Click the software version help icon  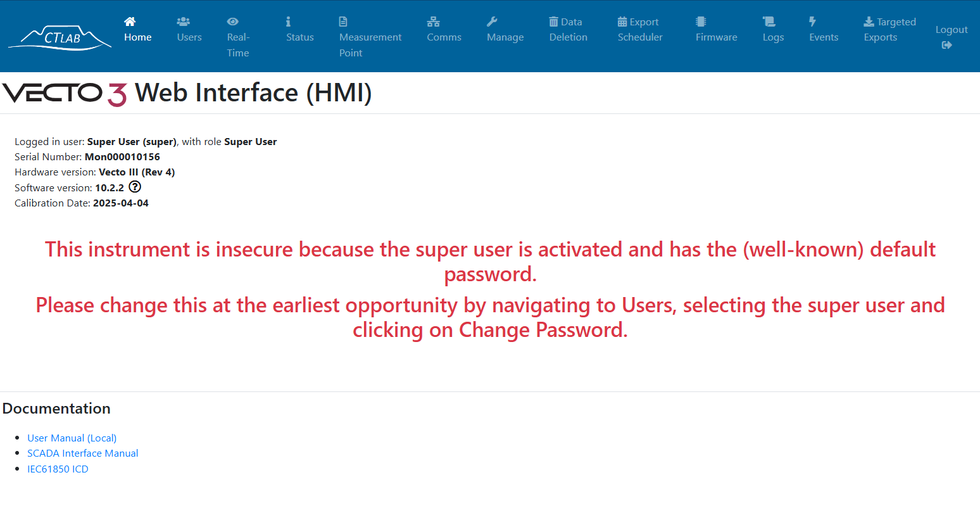(135, 187)
